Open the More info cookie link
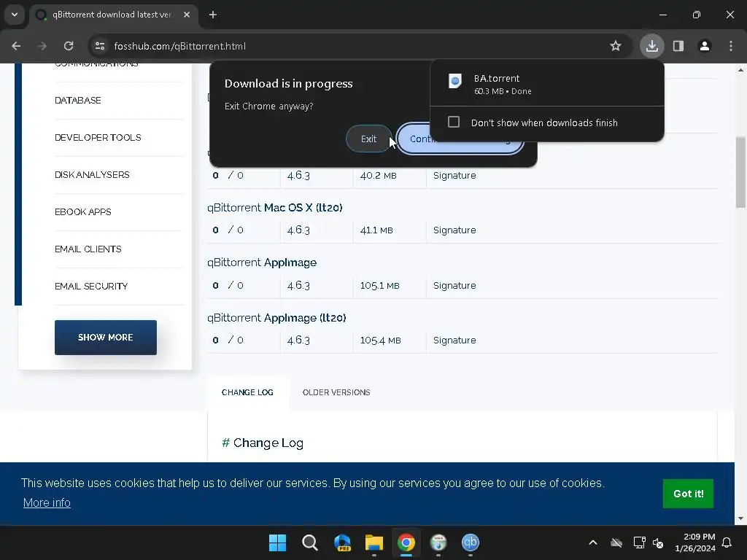 47,503
